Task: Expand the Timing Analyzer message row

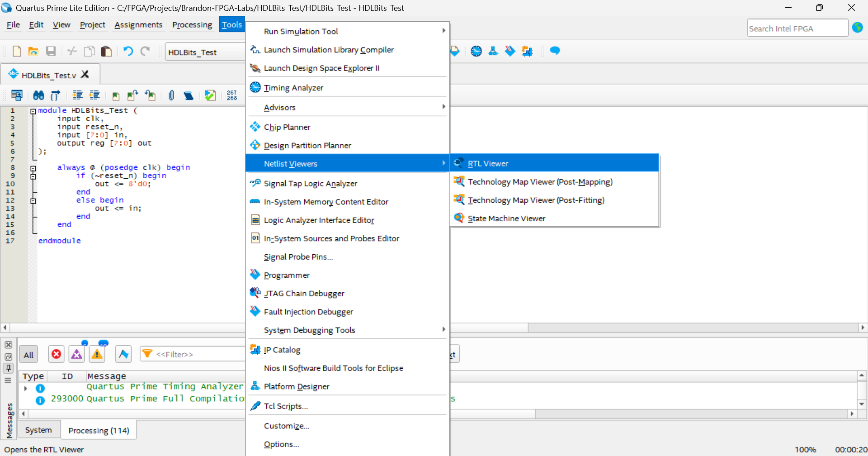Action: tap(26, 388)
